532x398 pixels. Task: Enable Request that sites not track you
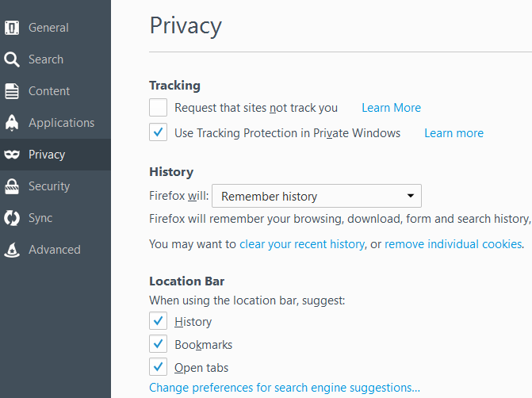pyautogui.click(x=158, y=108)
